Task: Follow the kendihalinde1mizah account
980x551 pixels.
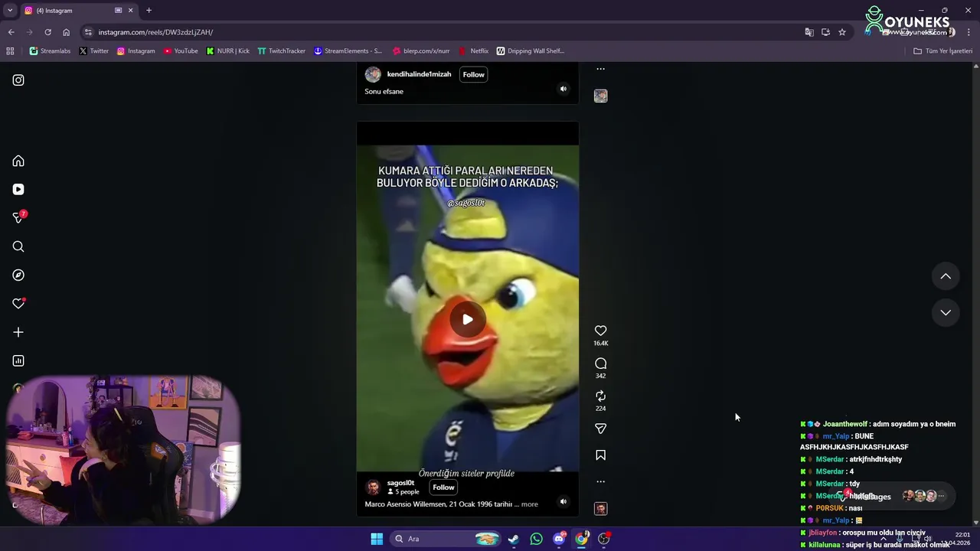Action: (x=473, y=74)
